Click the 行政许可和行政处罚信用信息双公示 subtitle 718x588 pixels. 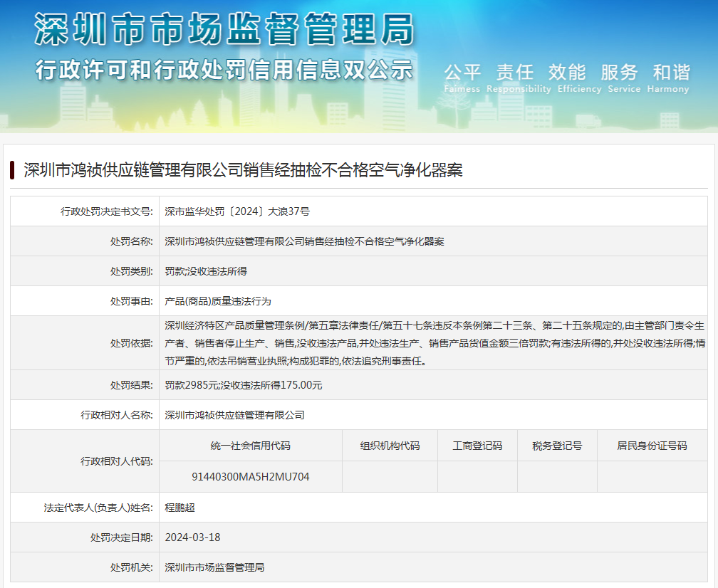pyautogui.click(x=224, y=70)
